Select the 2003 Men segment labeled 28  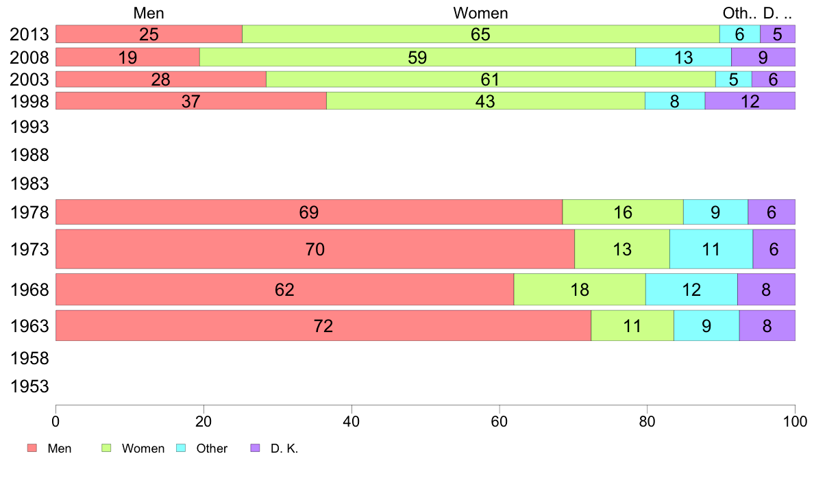(x=160, y=79)
